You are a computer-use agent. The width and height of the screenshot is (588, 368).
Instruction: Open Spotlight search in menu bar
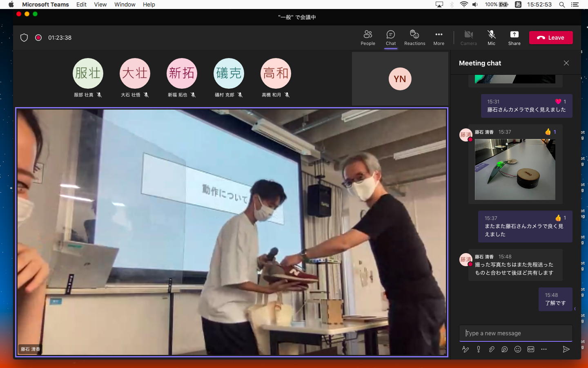point(562,4)
